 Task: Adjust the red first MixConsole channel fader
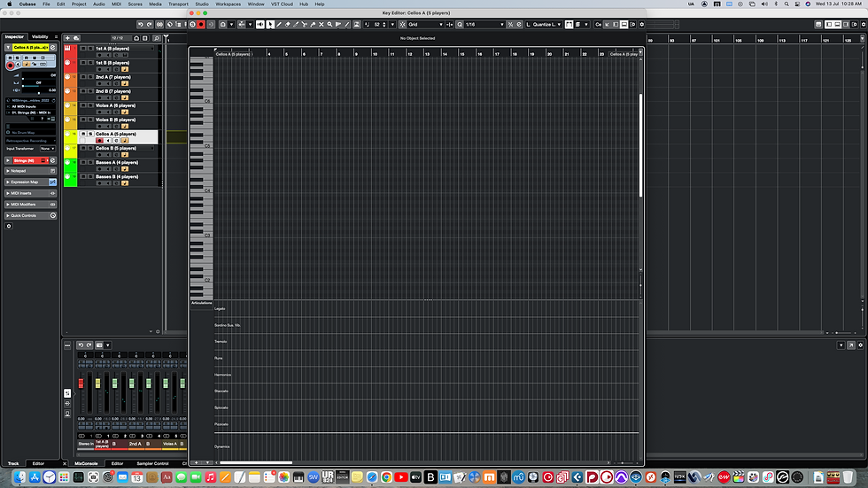click(81, 383)
